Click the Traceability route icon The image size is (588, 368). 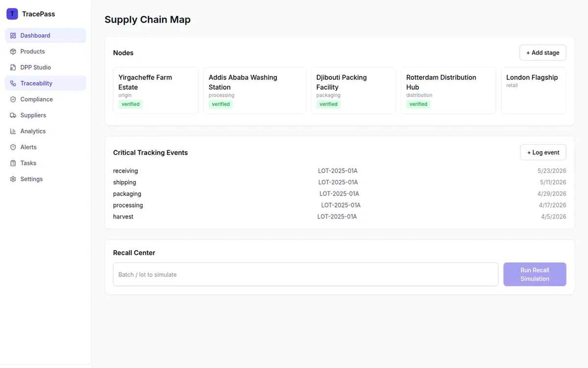click(x=13, y=83)
